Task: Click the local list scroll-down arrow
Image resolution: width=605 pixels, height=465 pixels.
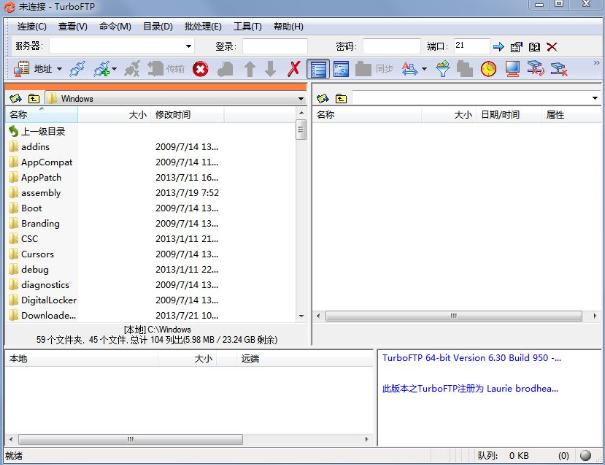Action: (301, 316)
